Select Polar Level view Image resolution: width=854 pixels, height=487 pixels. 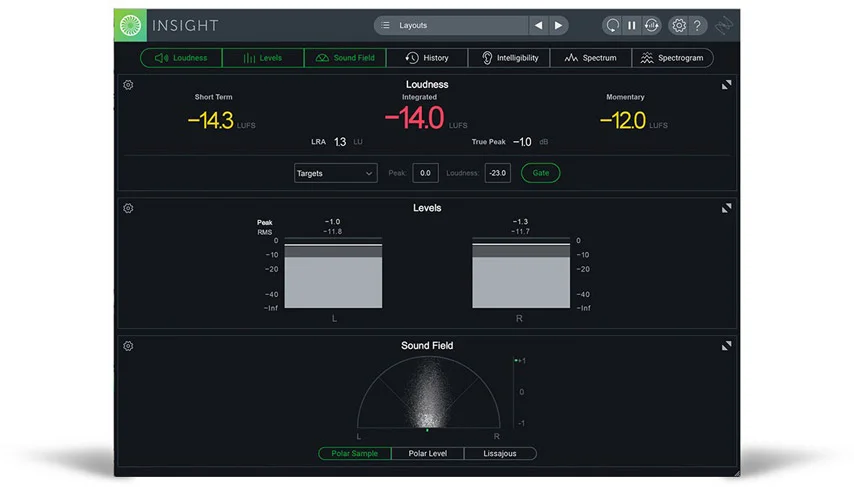(428, 453)
